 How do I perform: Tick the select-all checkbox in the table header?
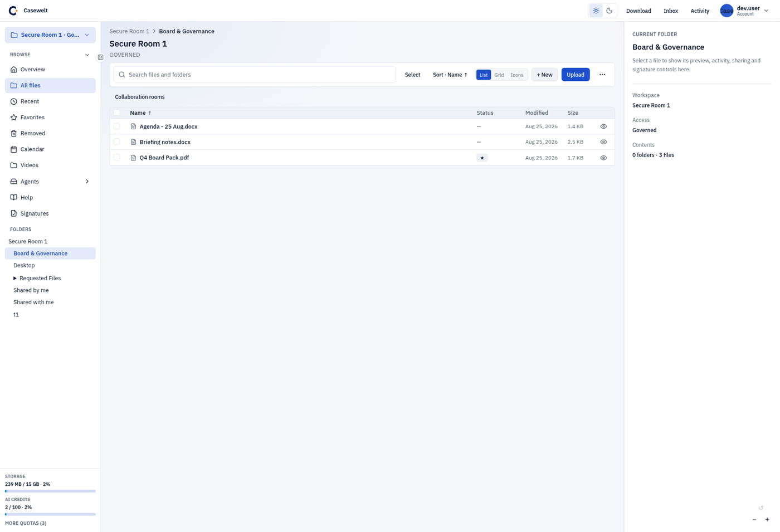click(117, 113)
